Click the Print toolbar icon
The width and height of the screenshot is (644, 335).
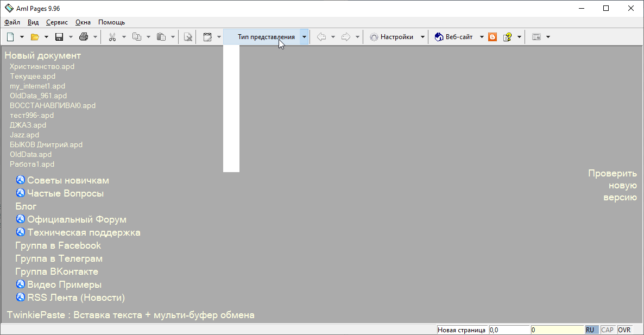tap(84, 37)
